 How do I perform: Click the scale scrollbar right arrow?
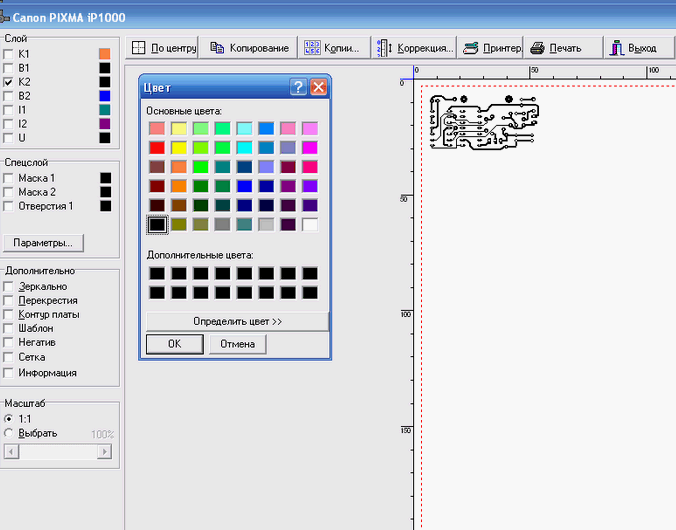104,452
